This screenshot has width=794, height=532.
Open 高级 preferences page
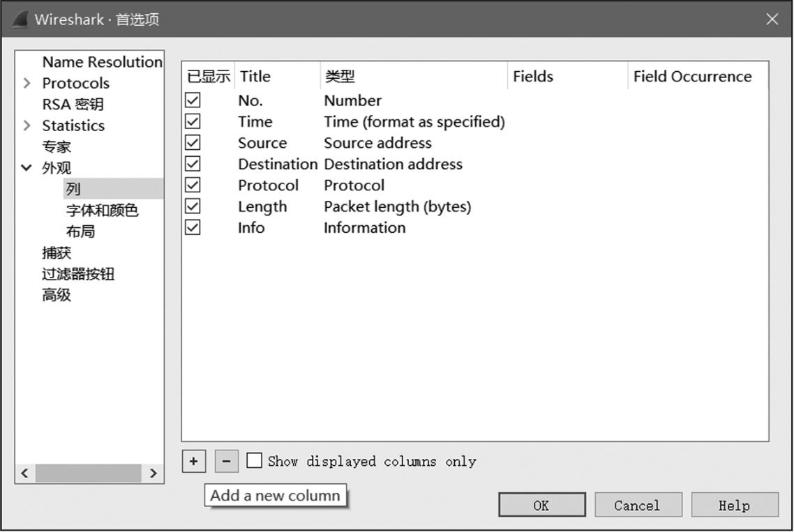point(57,295)
